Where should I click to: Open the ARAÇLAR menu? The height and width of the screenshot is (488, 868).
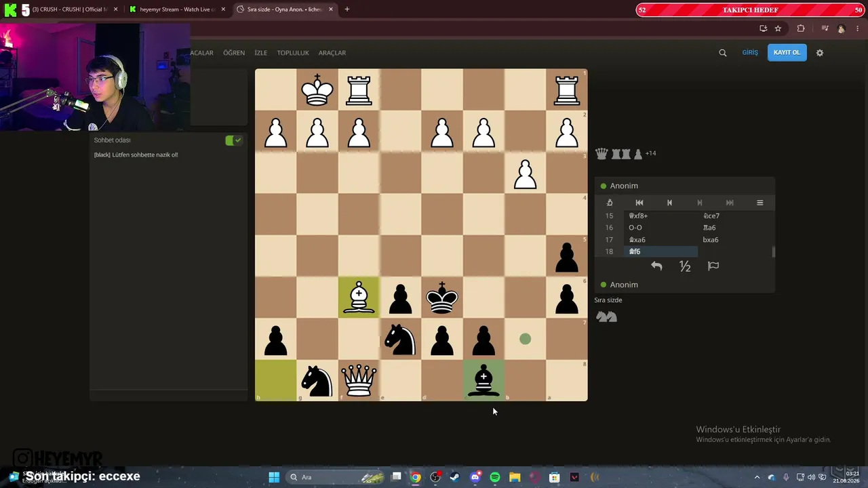click(332, 53)
